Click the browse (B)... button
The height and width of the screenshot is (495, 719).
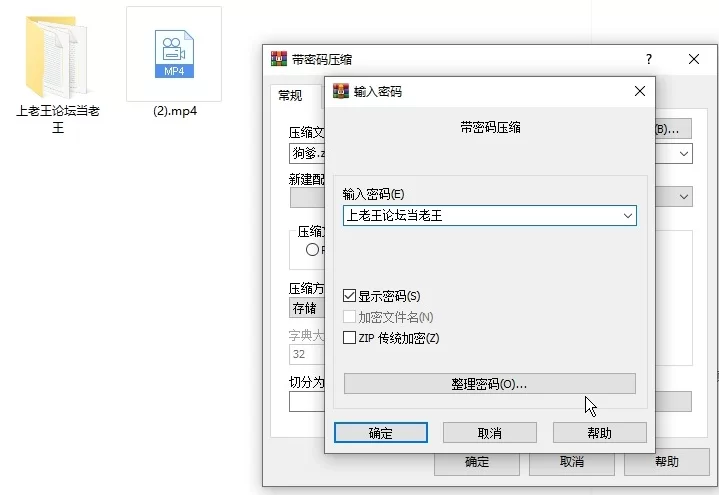pyautogui.click(x=673, y=129)
